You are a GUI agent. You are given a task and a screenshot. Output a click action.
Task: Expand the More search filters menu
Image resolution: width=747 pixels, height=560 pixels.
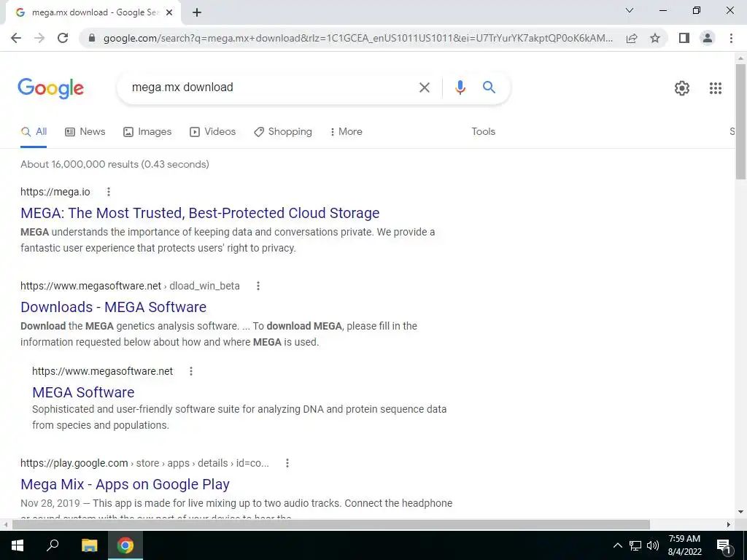(x=346, y=131)
